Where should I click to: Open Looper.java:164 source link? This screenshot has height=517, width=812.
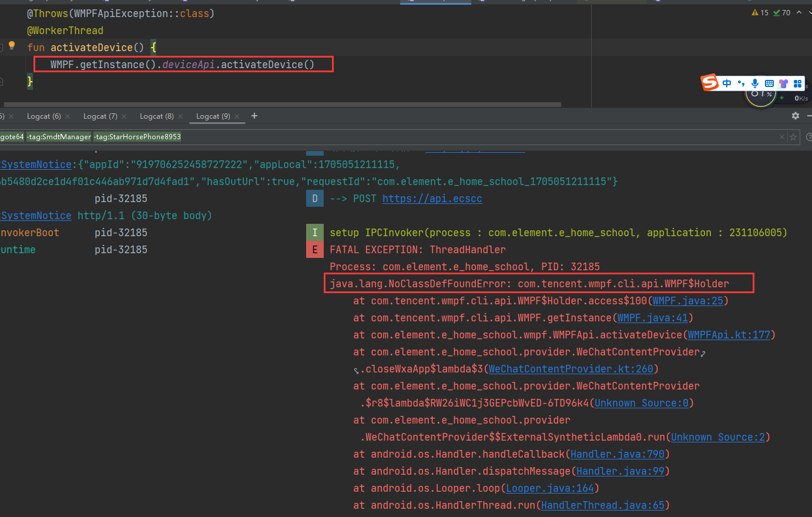click(x=550, y=488)
